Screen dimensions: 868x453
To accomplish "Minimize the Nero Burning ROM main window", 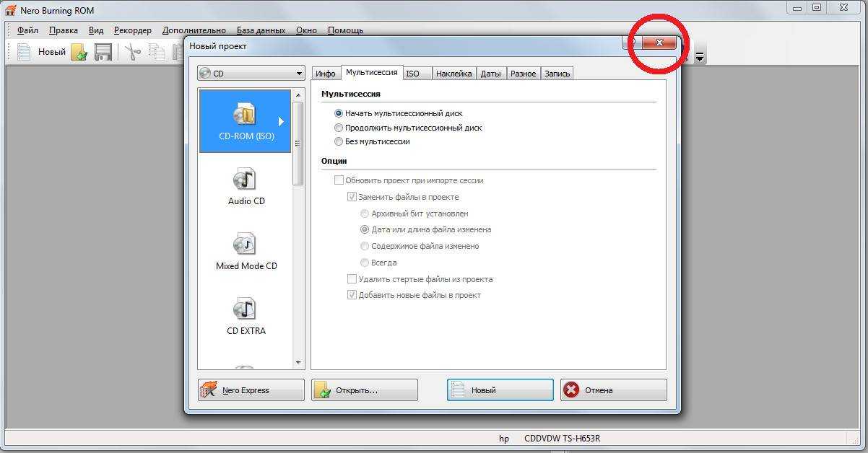I will [796, 7].
